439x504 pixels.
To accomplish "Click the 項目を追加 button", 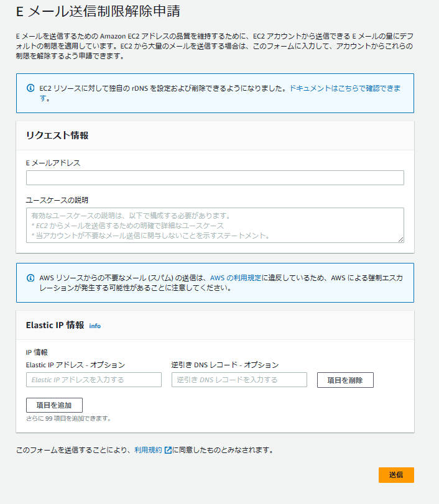I will click(x=54, y=405).
